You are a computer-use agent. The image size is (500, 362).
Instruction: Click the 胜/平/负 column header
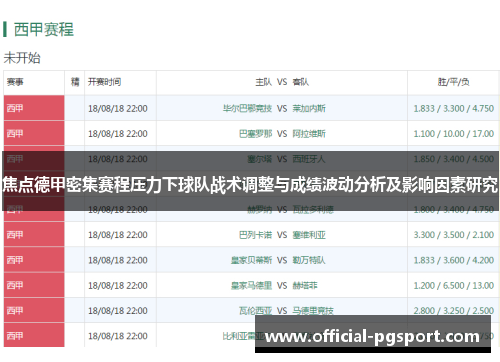(453, 82)
